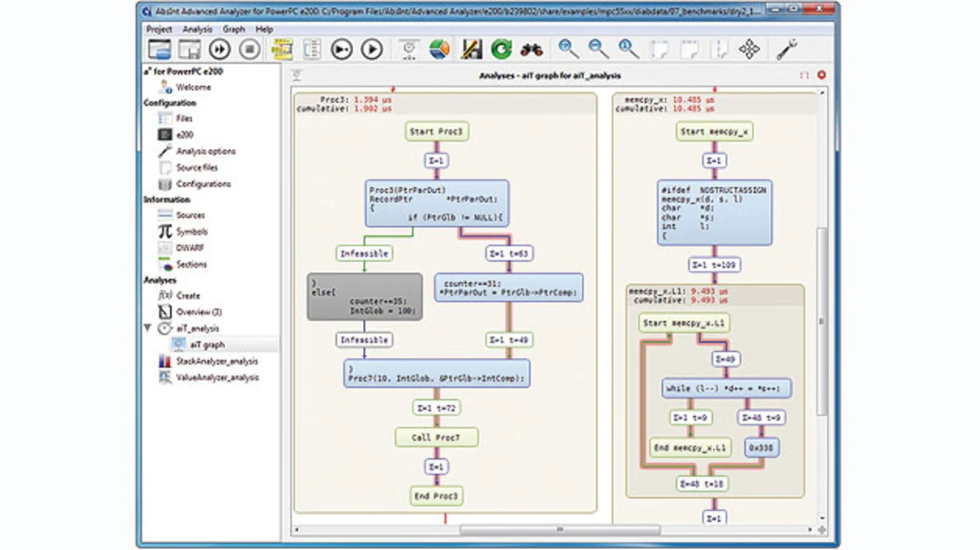The height and width of the screenshot is (550, 980).
Task: Click the Σ=1 t=109 edge label
Action: coord(714,265)
